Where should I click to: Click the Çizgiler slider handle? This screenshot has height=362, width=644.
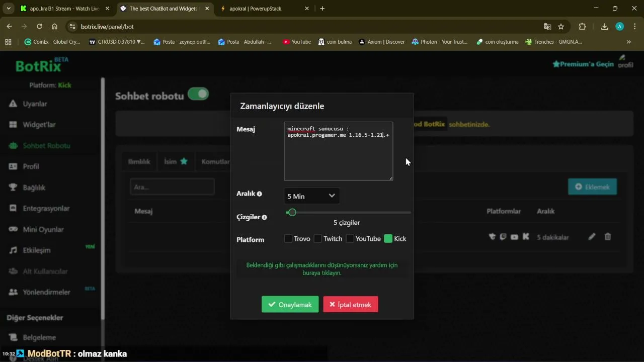click(292, 212)
